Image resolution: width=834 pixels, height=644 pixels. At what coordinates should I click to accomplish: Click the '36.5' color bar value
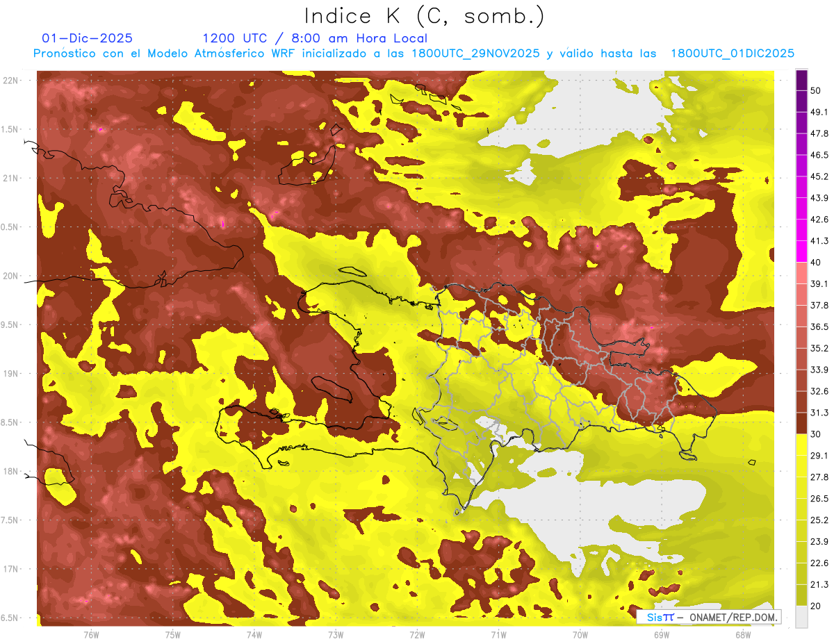point(819,327)
